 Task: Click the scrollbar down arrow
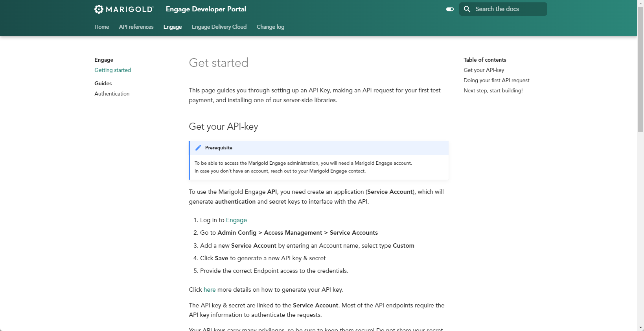640,327
